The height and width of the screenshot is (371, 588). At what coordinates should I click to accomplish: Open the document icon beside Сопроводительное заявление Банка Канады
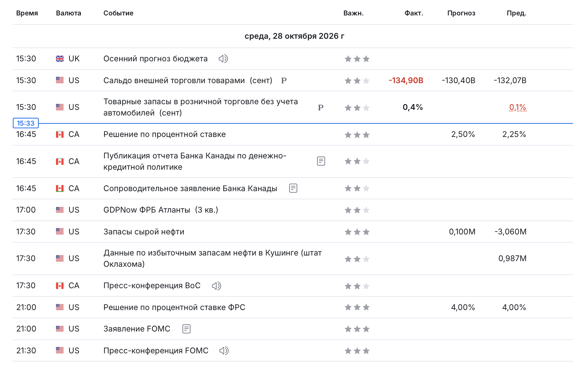(x=293, y=188)
